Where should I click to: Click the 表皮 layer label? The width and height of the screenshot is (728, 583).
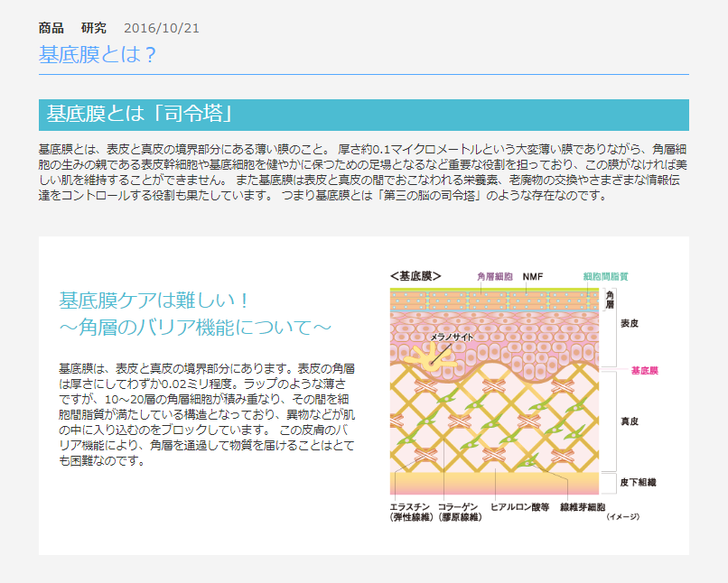[630, 323]
